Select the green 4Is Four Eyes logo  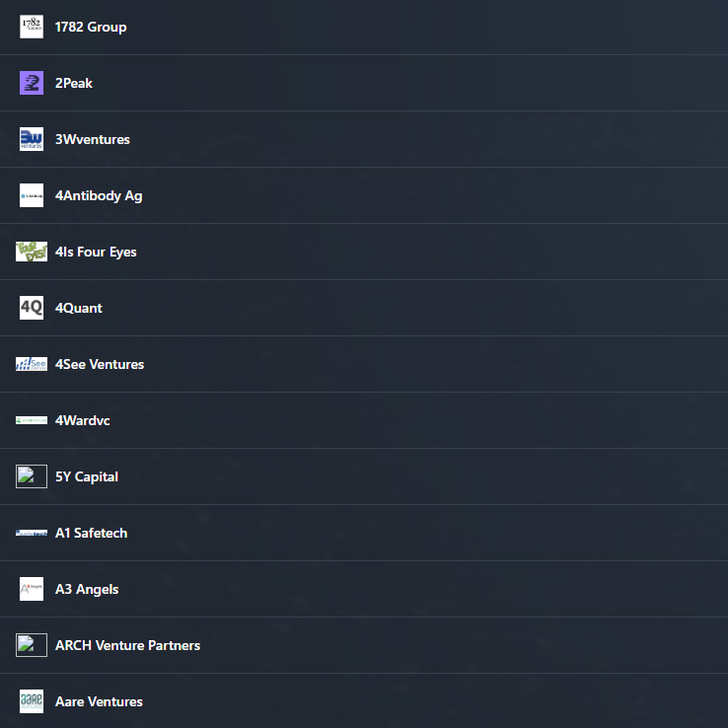pyautogui.click(x=32, y=252)
